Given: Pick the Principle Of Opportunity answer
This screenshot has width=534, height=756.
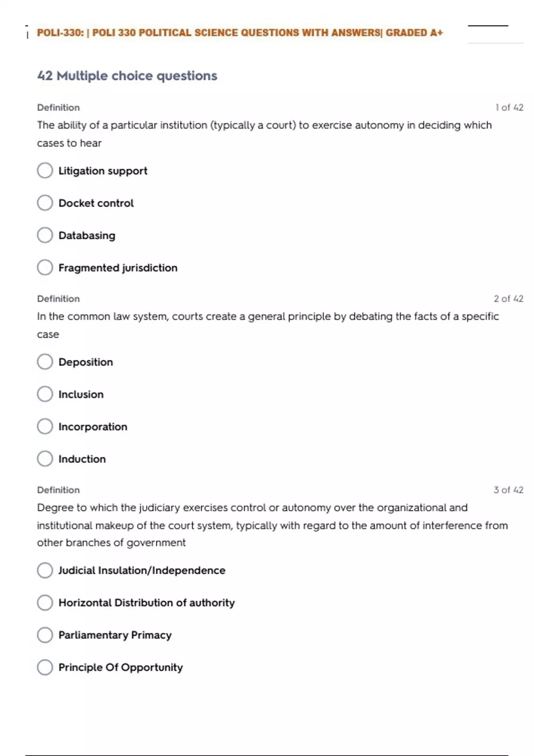Looking at the screenshot, I should [45, 667].
